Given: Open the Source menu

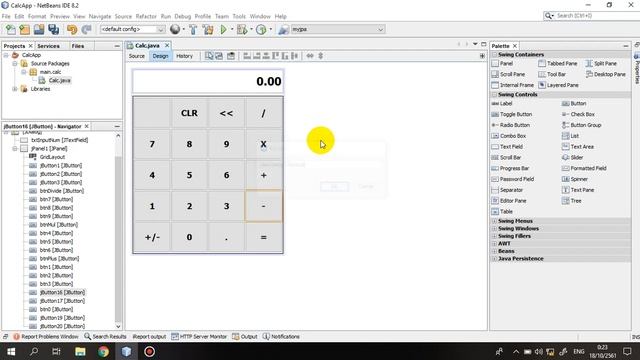Looking at the screenshot, I should [x=123, y=16].
